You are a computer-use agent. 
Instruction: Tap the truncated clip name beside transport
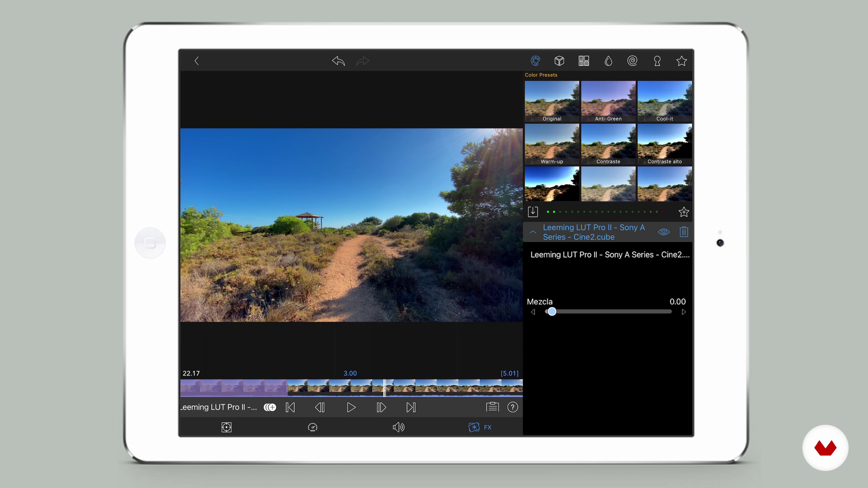click(219, 407)
